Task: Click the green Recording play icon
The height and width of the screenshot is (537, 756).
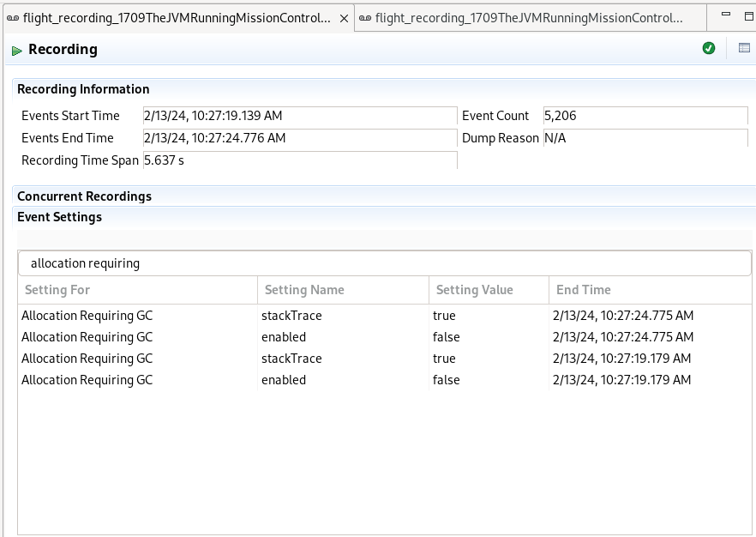Action: pyautogui.click(x=17, y=51)
